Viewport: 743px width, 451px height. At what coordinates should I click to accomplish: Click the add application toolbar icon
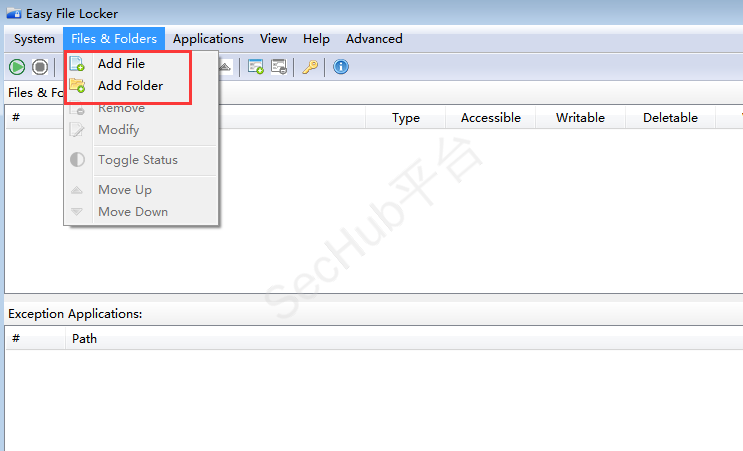[x=256, y=67]
